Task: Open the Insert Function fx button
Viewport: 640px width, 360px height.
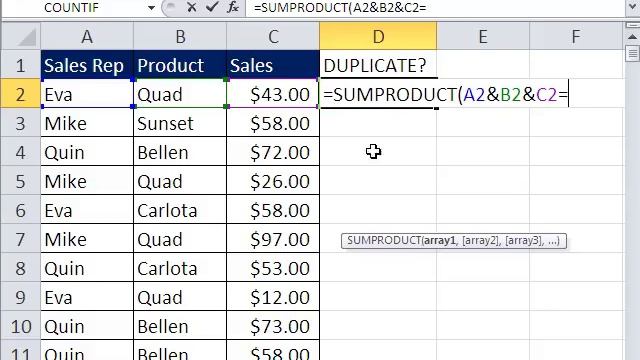Action: point(233,7)
